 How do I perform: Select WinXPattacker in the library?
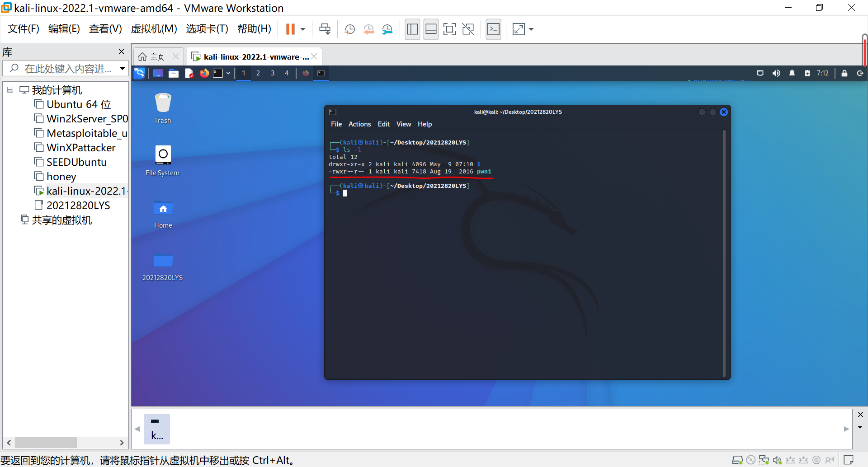[75, 148]
